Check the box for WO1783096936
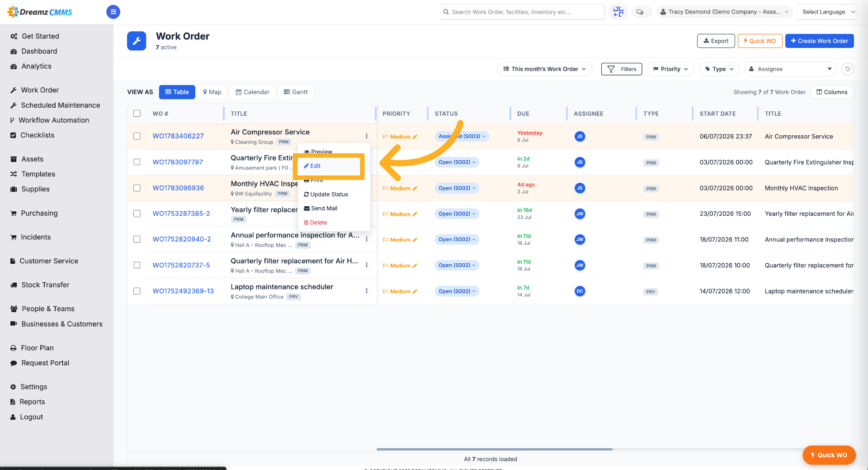Image resolution: width=868 pixels, height=470 pixels. click(137, 188)
